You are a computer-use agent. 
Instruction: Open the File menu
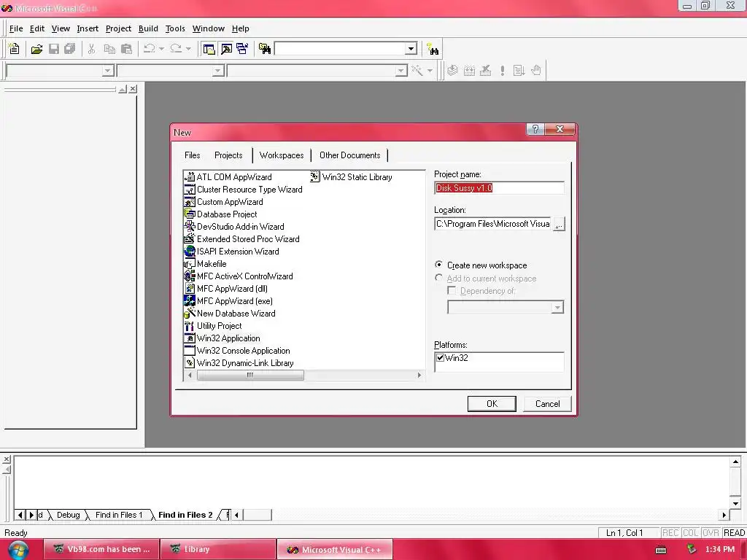tap(16, 28)
